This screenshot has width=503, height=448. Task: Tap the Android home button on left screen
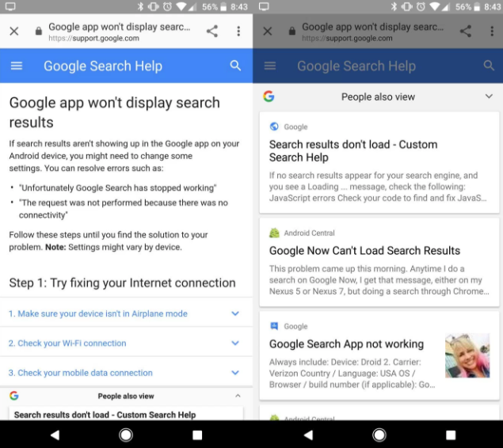126,435
